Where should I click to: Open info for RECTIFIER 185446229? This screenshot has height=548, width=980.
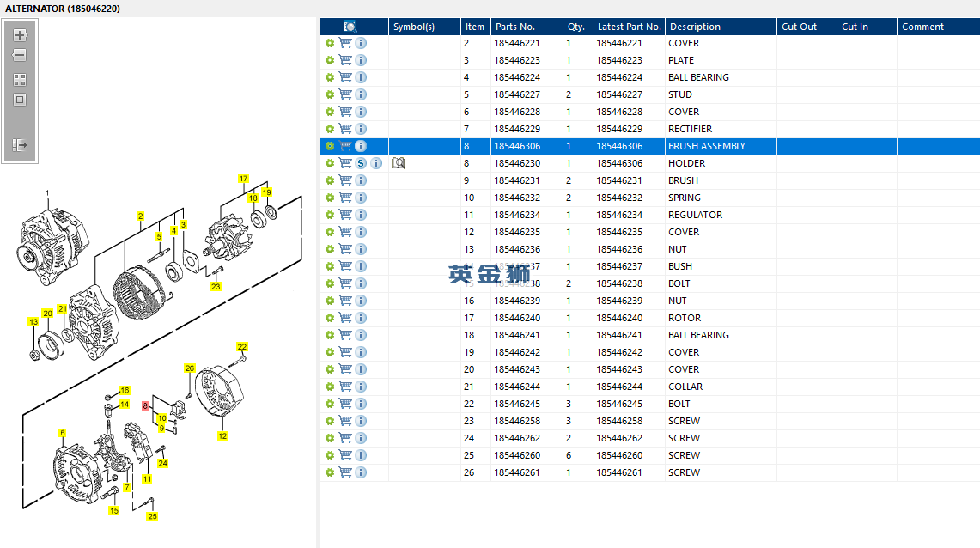coord(361,129)
